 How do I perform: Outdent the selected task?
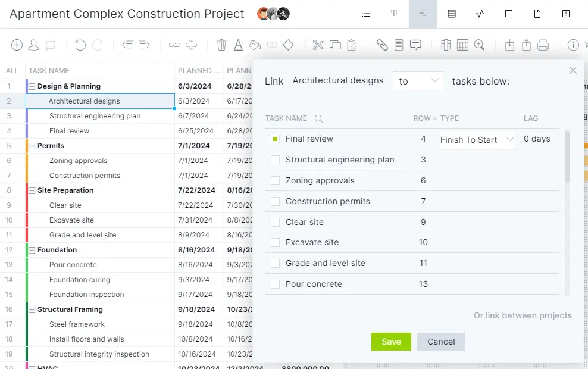[x=127, y=45]
